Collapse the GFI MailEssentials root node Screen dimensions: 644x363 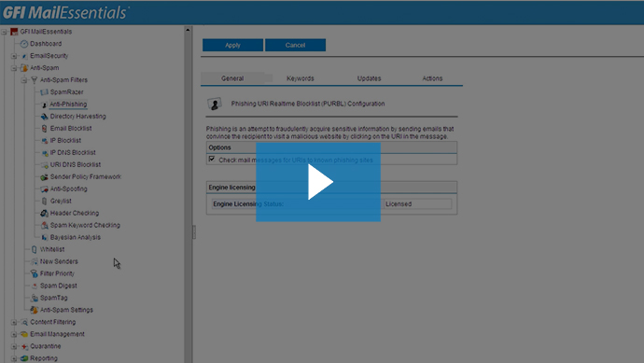[x=4, y=32]
